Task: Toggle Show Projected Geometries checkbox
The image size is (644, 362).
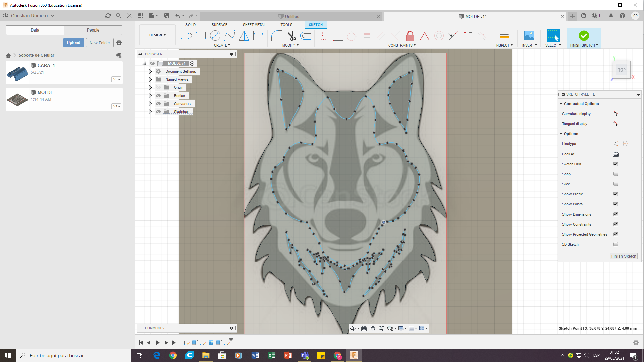Action: [x=616, y=234]
